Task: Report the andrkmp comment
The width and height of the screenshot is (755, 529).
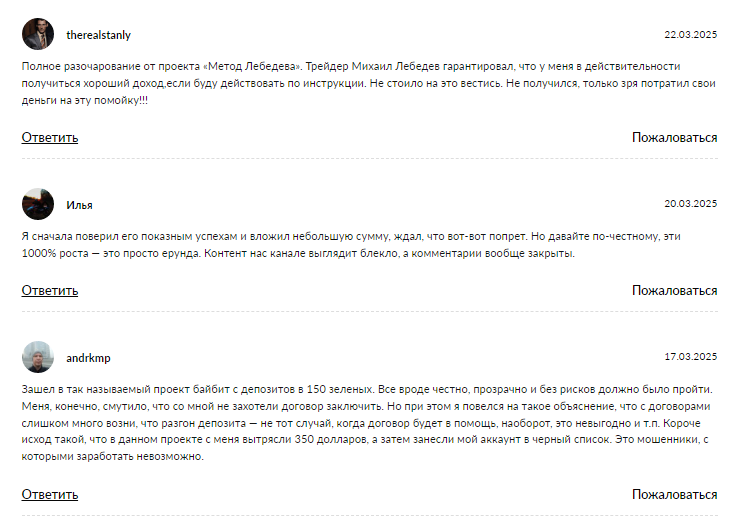Action: pos(674,495)
